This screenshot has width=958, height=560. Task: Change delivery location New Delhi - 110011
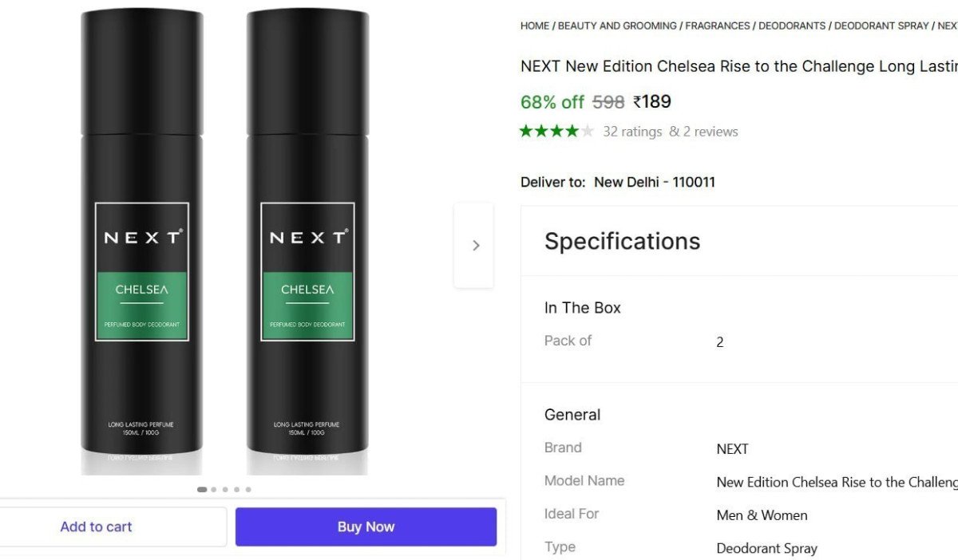[x=654, y=182]
